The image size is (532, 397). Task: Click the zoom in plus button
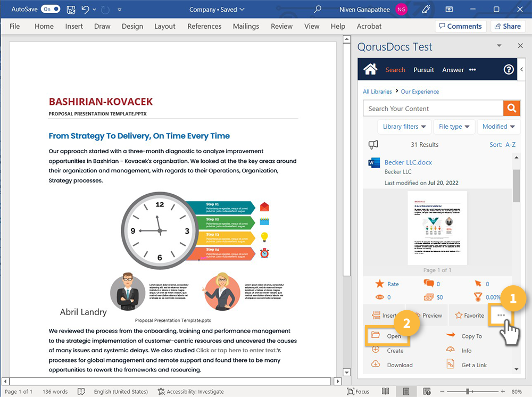point(503,392)
